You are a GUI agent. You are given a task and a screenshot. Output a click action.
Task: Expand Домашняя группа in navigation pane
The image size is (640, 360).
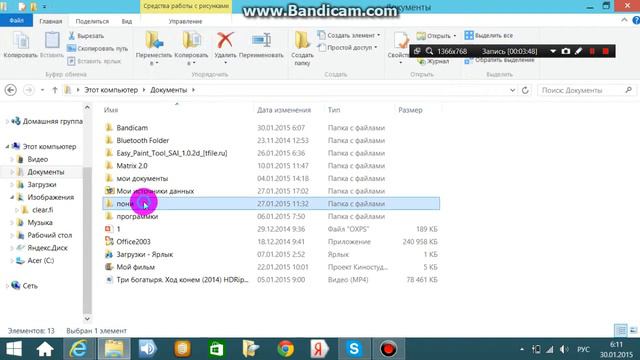tap(7, 122)
